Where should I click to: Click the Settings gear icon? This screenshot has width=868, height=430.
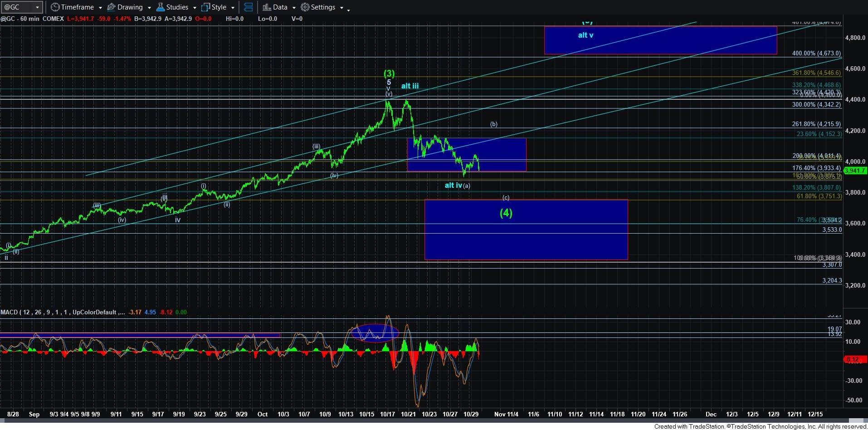[x=305, y=7]
